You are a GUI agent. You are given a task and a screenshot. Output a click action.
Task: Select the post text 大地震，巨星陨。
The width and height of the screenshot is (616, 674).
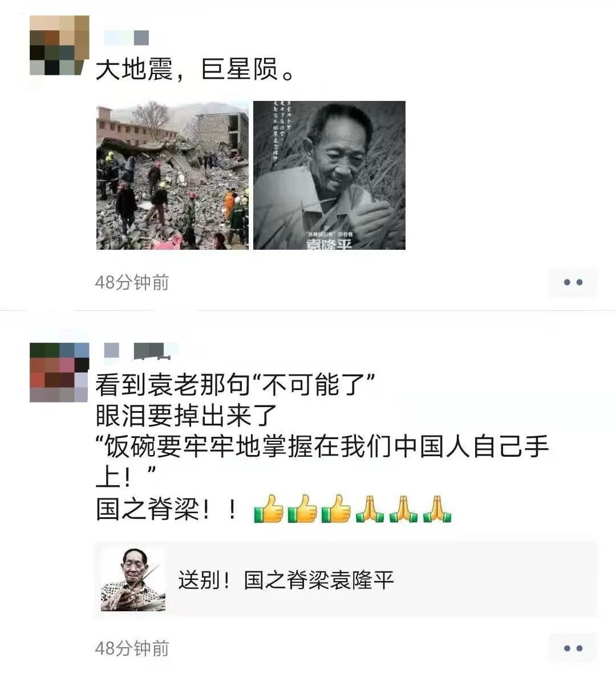[x=194, y=69]
